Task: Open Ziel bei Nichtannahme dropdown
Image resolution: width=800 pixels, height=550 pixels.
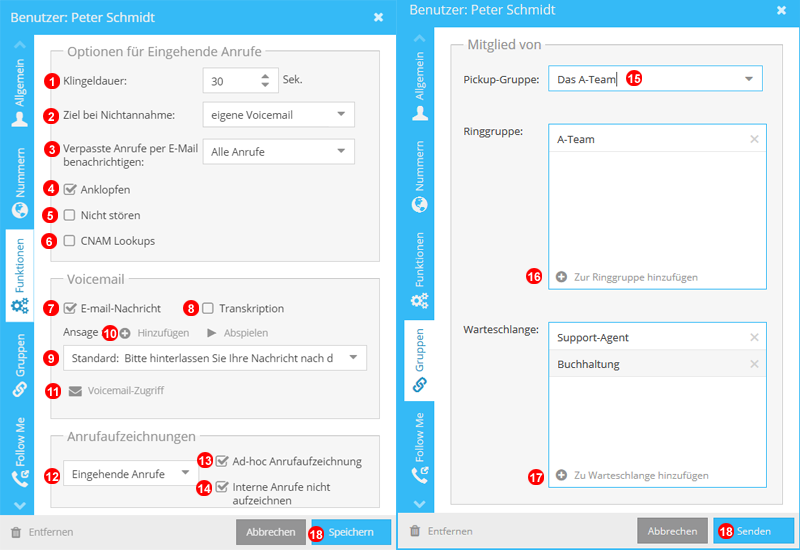Action: click(279, 115)
